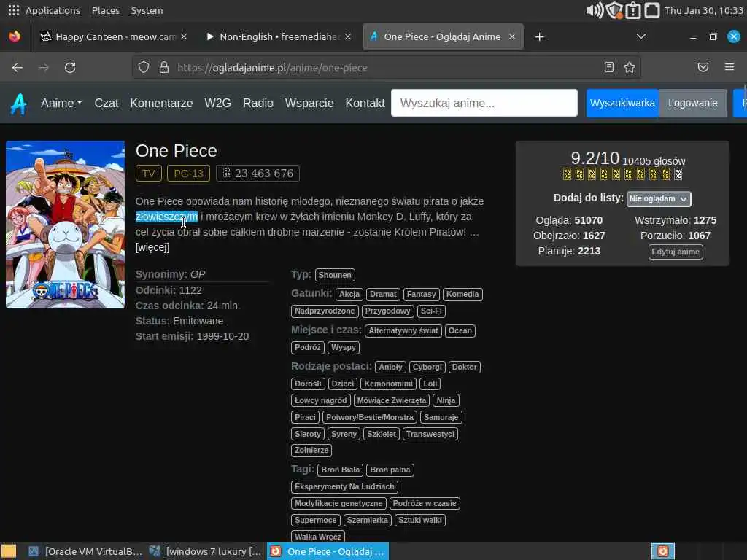Image resolution: width=747 pixels, height=560 pixels.
Task: Click the Firefox icon in tab bar
Action: pyautogui.click(x=15, y=36)
